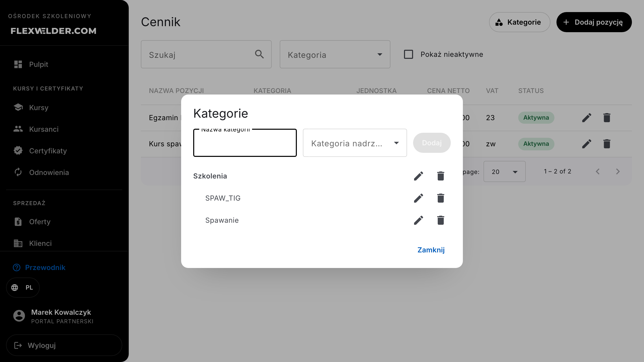Viewport: 644px width, 362px height.
Task: Click the Szkolenia category name
Action: [210, 176]
